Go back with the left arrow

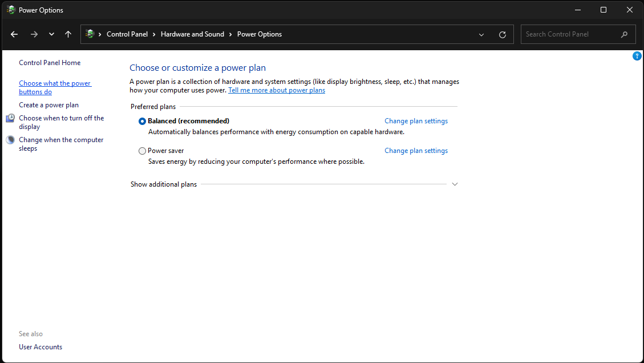point(14,35)
